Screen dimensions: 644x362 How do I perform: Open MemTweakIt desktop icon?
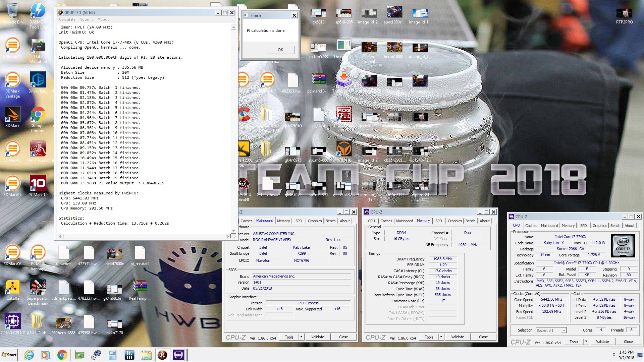tap(38, 152)
